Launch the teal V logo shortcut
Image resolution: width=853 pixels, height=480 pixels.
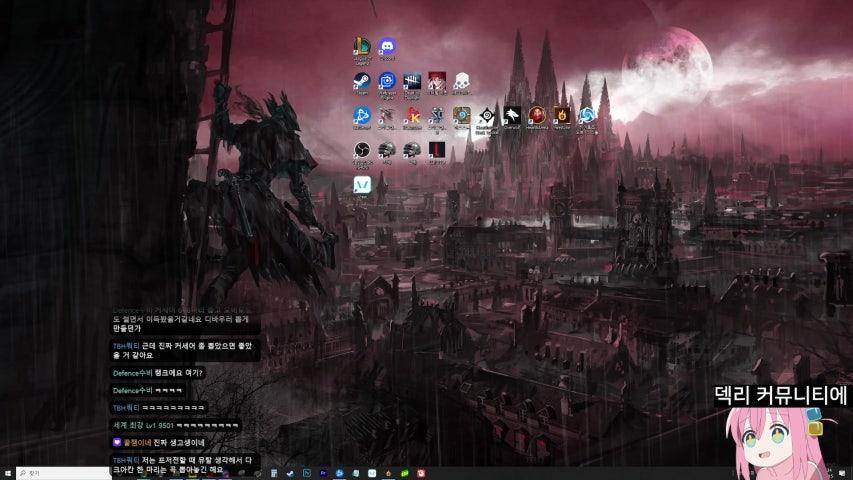point(362,184)
